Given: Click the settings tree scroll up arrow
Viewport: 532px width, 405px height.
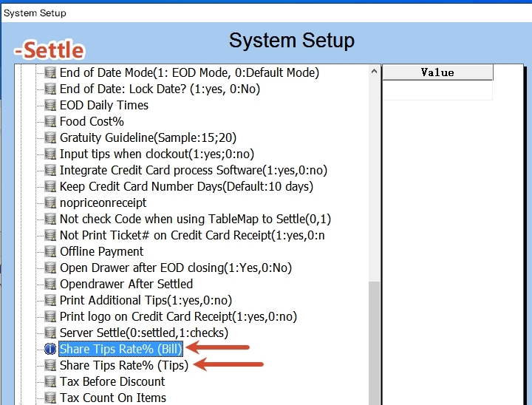Looking at the screenshot, I should pos(374,71).
